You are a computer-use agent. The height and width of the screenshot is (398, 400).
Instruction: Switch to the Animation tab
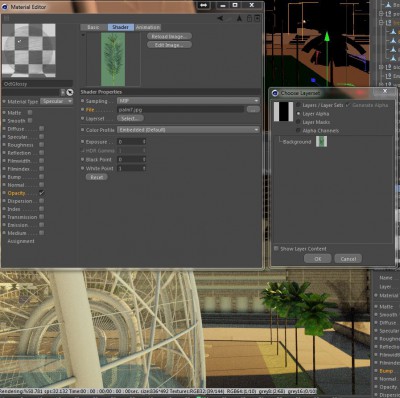click(148, 27)
